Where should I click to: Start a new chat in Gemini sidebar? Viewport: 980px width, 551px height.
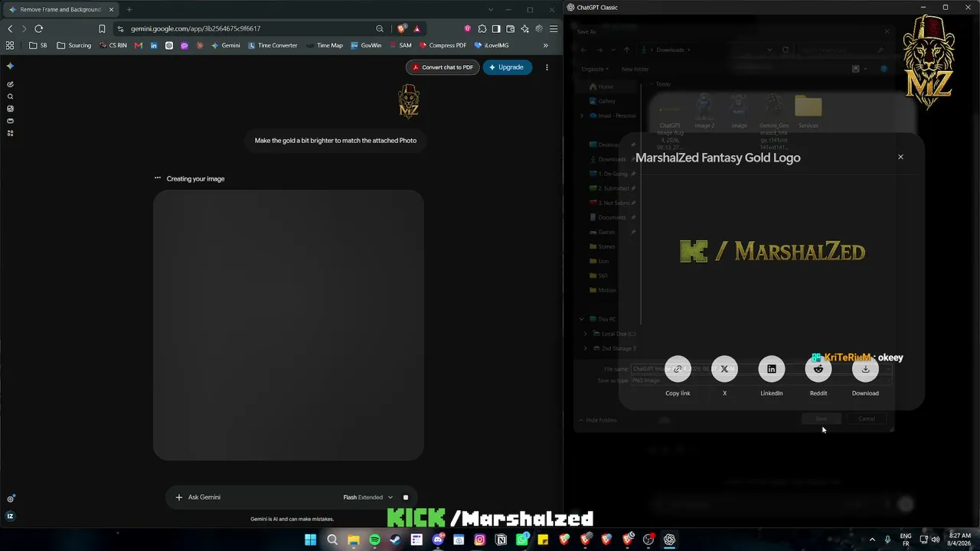(10, 84)
